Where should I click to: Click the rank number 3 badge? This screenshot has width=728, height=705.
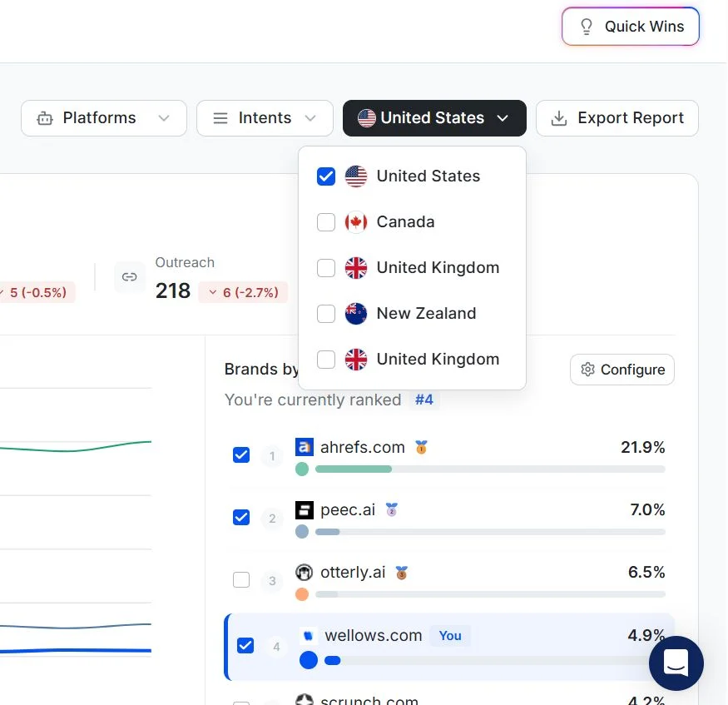coord(272,580)
